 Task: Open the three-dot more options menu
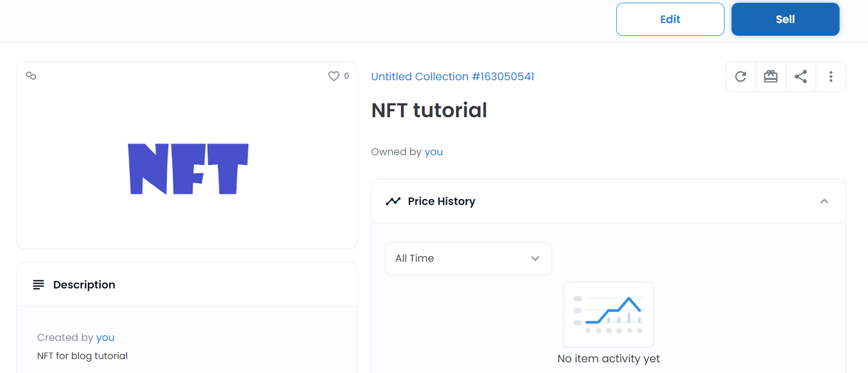(831, 77)
